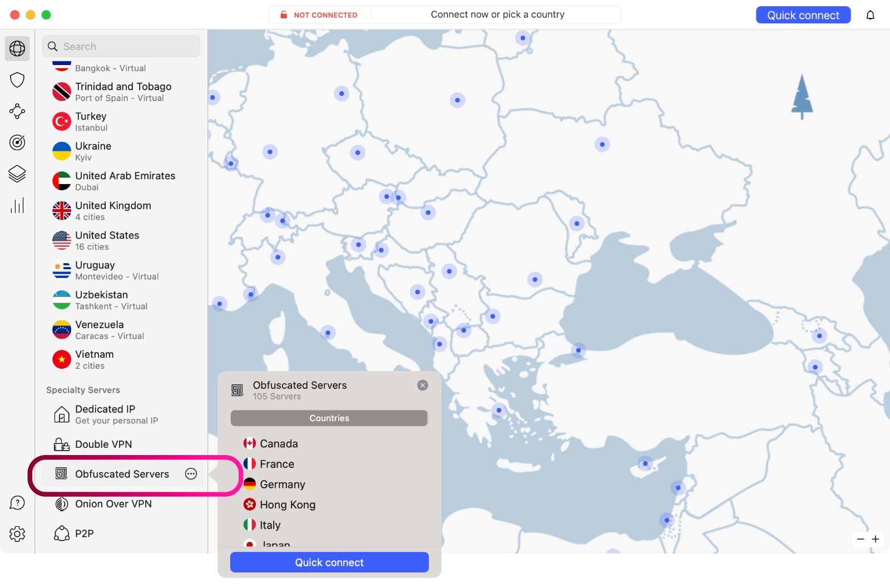This screenshot has height=588, width=890.
Task: Click the United Arab Emirates flag icon
Action: click(62, 181)
